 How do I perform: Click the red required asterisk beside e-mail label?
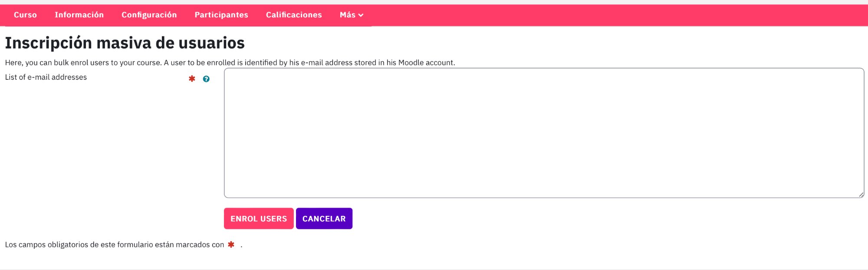point(192,78)
